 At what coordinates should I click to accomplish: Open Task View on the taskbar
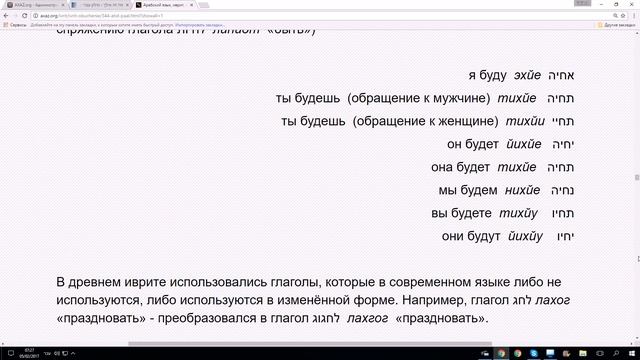coord(600,353)
